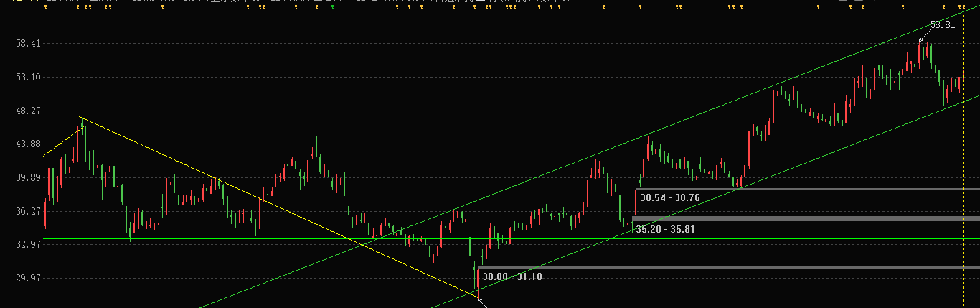The height and width of the screenshot is (308, 980).
Task: Select the gray gap bar at 30.80 - 31.10
Action: (728, 267)
